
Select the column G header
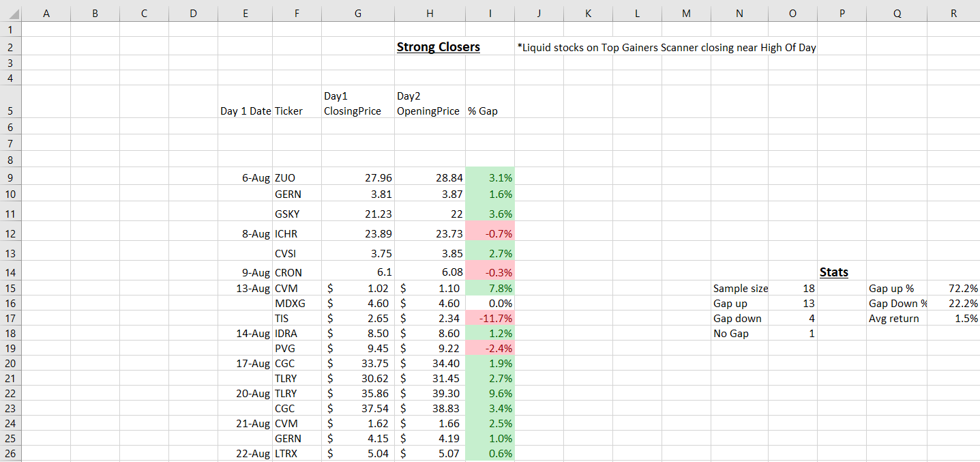click(x=358, y=14)
